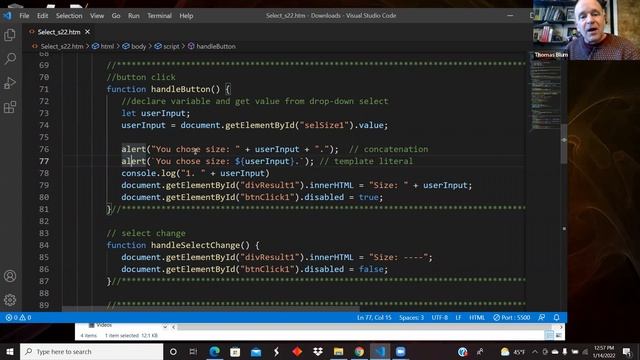Image resolution: width=640 pixels, height=360 pixels.
Task: Open Dropbox icon on taskbar
Action: 318,351
